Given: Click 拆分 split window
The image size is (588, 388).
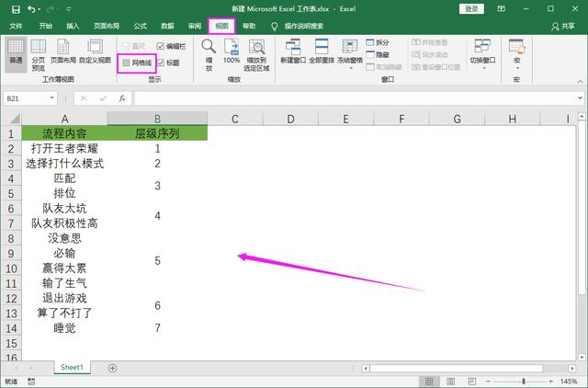Looking at the screenshot, I should 378,42.
